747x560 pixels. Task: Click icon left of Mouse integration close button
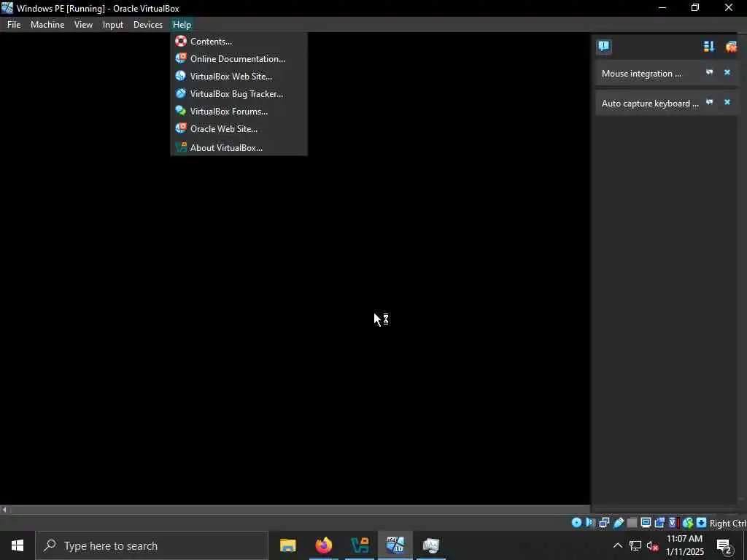709,73
